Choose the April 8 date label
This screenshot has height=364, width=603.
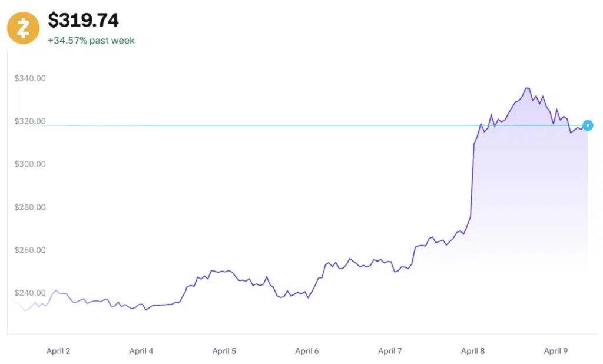coord(473,351)
